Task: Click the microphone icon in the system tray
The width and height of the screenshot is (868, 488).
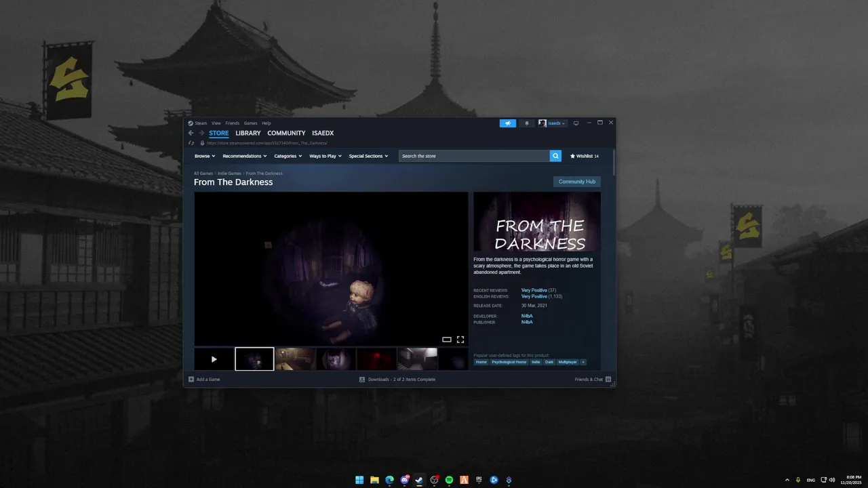Action: pyautogui.click(x=798, y=480)
